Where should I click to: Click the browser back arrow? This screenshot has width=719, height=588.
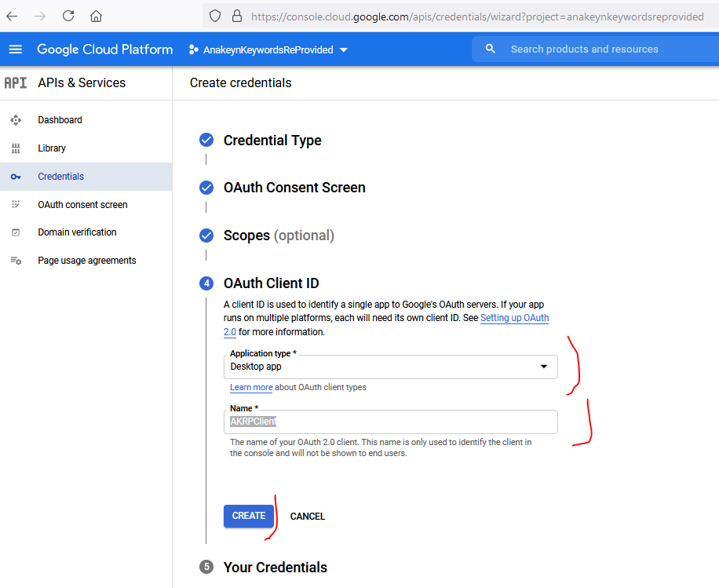(12, 16)
